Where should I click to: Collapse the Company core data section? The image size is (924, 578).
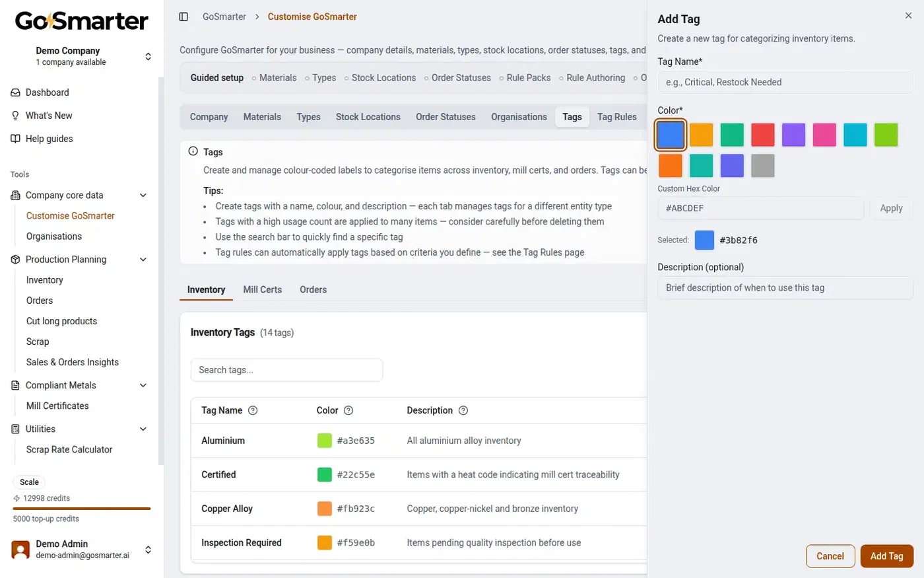click(143, 196)
